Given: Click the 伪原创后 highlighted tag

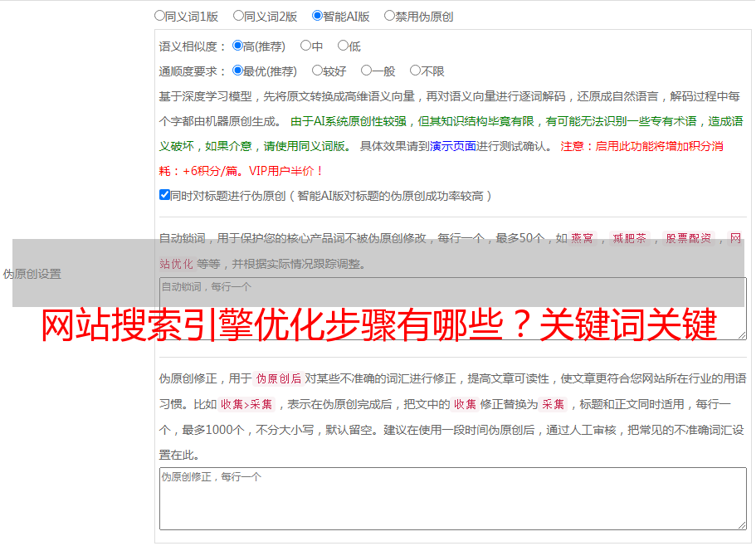Looking at the screenshot, I should pos(279,378).
